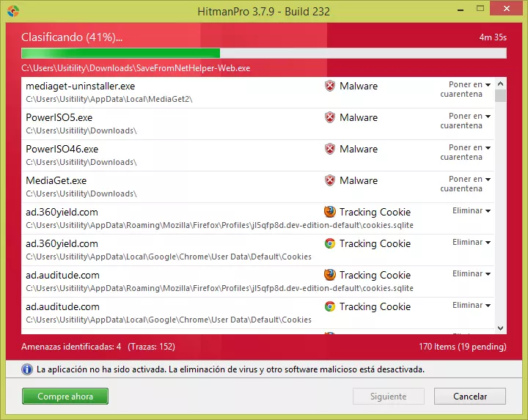
Task: Click scrollbar up arrow in results list
Action: pos(500,84)
